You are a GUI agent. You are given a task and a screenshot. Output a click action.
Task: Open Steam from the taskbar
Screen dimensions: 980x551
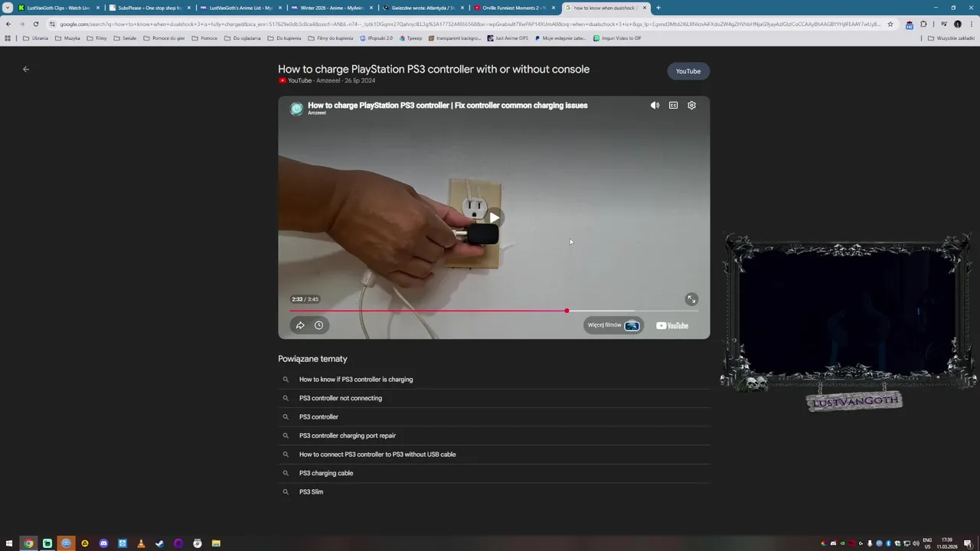coord(159,543)
